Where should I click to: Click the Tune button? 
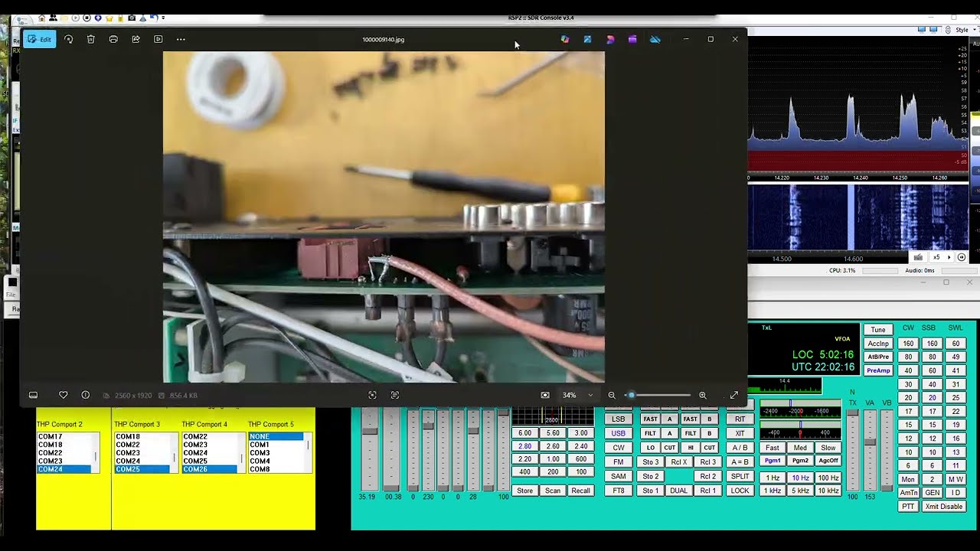[878, 330]
